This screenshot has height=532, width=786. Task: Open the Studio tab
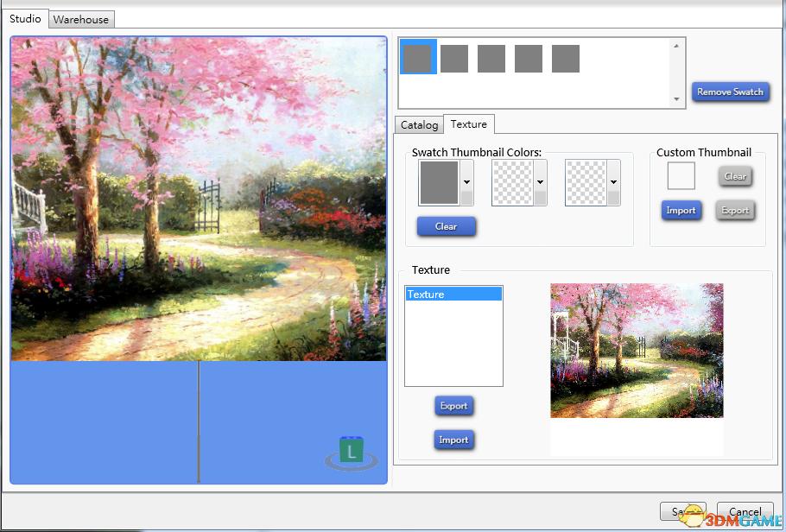point(25,18)
